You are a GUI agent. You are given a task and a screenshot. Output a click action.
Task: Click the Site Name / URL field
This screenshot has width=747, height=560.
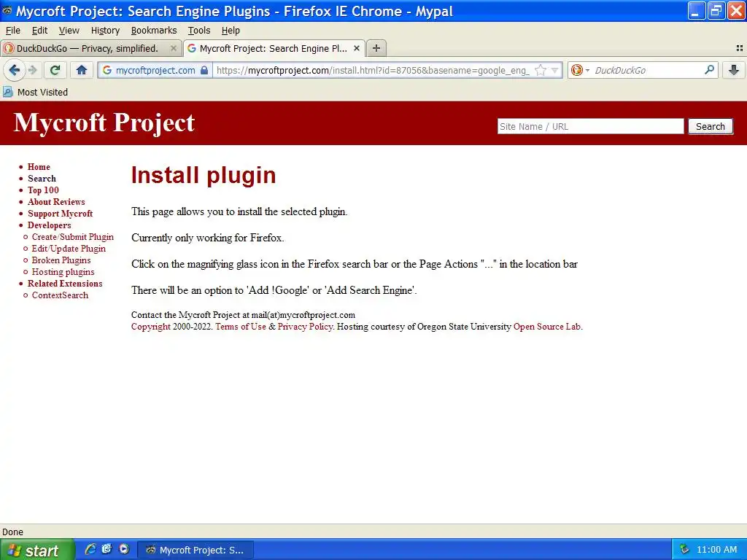(x=590, y=127)
